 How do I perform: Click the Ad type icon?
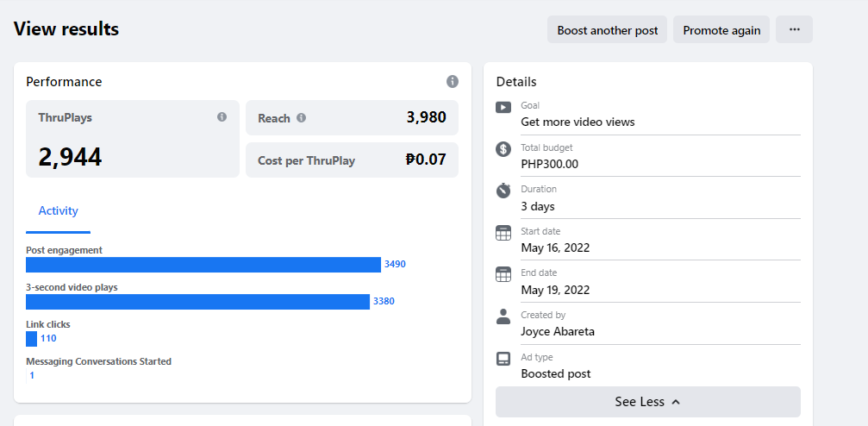coord(503,359)
